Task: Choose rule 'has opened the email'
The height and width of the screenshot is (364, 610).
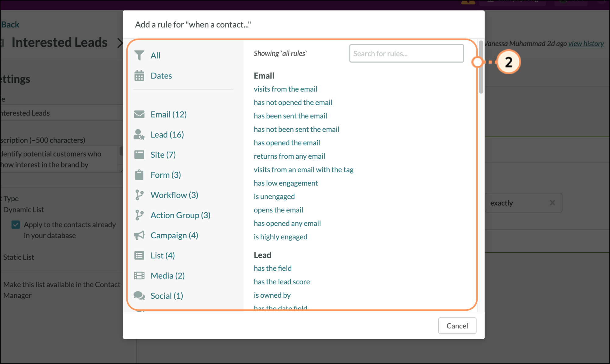Action: click(x=287, y=143)
